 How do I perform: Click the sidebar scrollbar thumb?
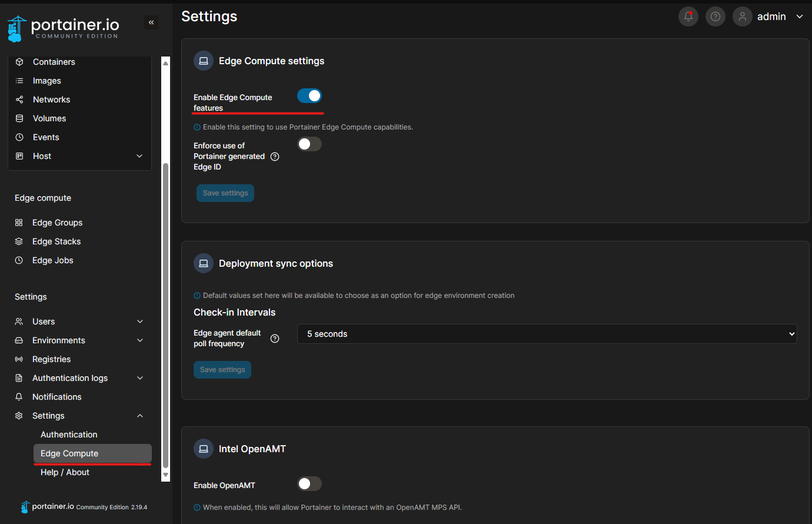pos(165,315)
